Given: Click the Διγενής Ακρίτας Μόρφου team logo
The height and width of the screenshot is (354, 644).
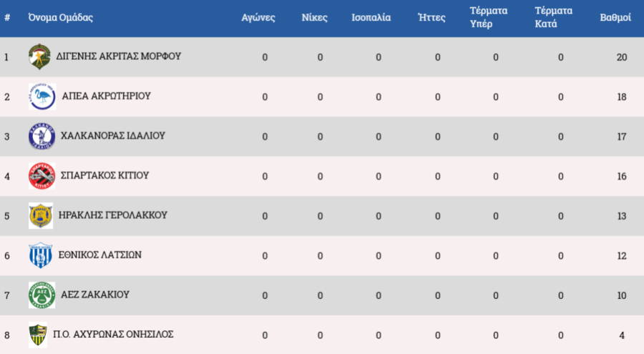Looking at the screenshot, I should pos(39,56).
